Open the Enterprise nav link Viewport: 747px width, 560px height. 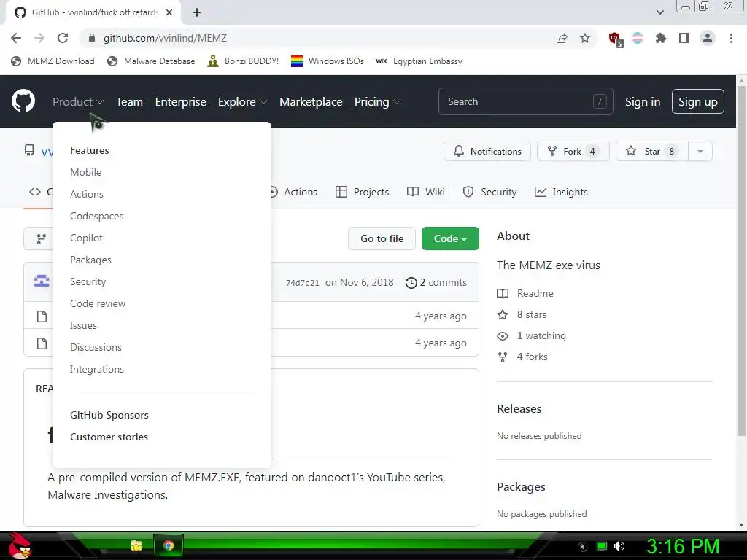(181, 102)
